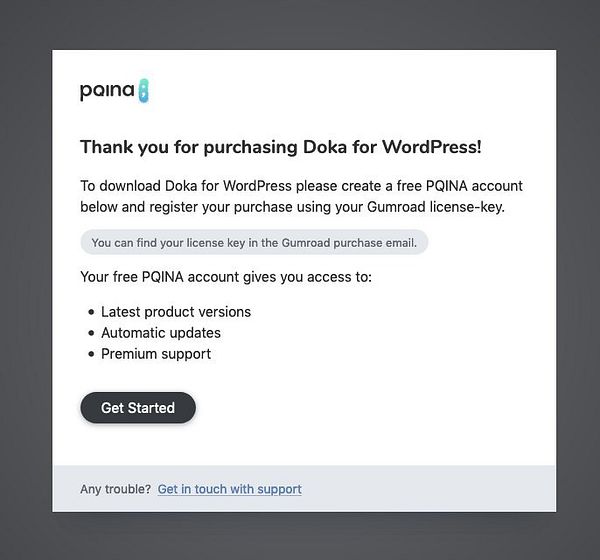
Task: Click 'Your free PQINA account gives you access' text
Action: point(226,277)
